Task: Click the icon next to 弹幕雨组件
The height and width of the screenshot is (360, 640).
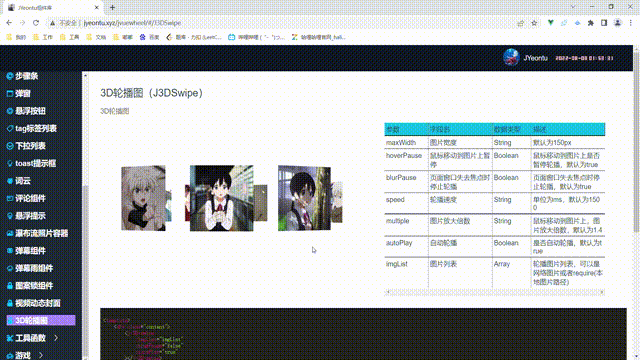Action: (10, 268)
